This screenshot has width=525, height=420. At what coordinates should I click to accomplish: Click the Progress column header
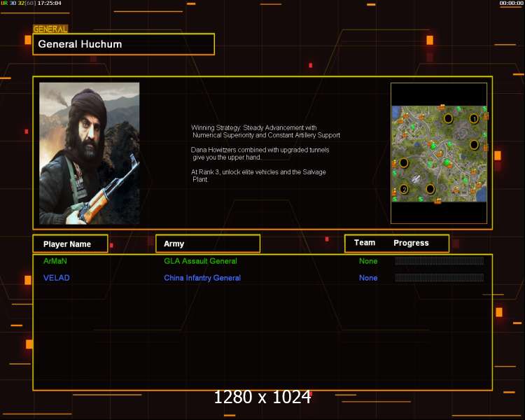pos(412,243)
